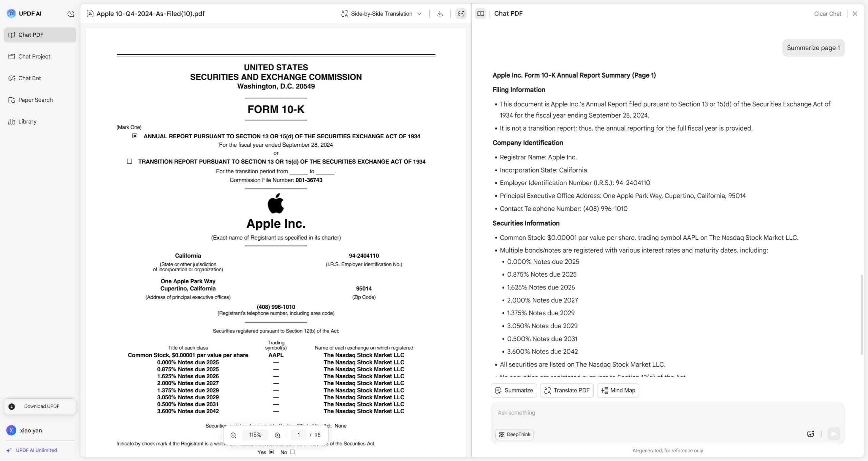Screen dimensions: 868x461
Task: Open the Library section
Action: coord(40,122)
